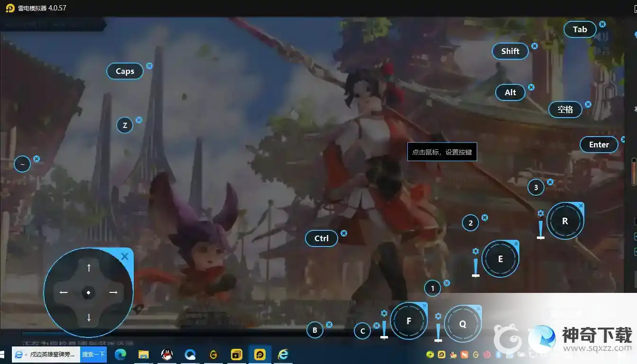Delete the B key mapping
This screenshot has height=364, width=637.
click(329, 325)
